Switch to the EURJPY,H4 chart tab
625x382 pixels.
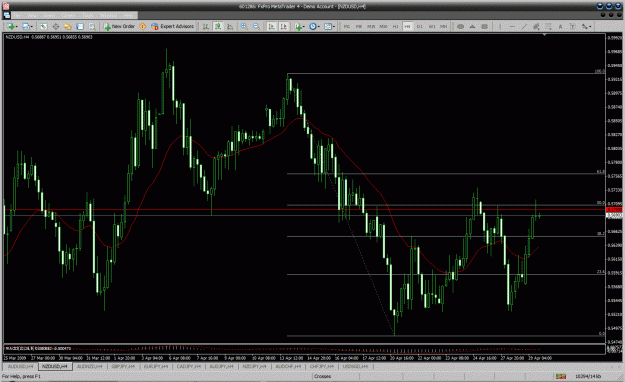click(x=156, y=366)
